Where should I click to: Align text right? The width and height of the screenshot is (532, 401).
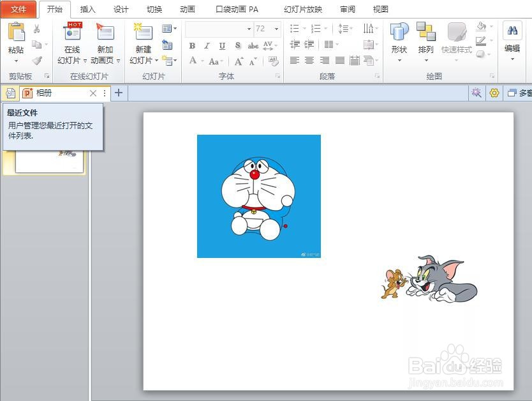(x=325, y=61)
